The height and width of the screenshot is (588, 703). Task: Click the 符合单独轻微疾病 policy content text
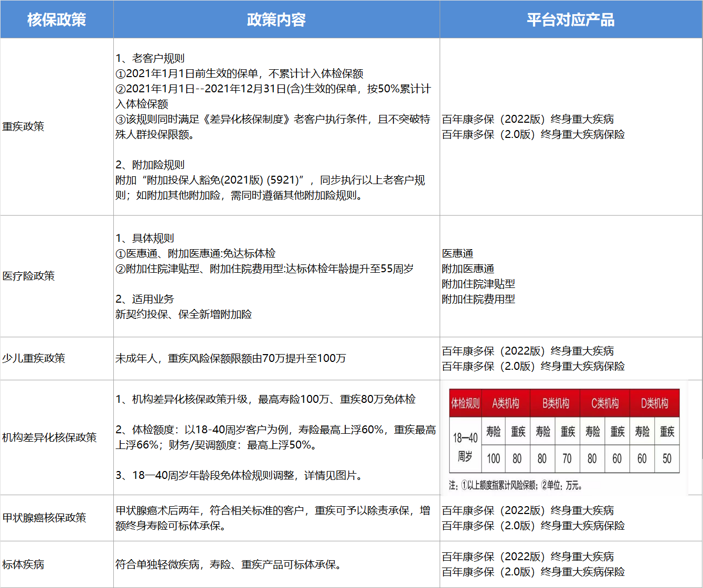[230, 564]
